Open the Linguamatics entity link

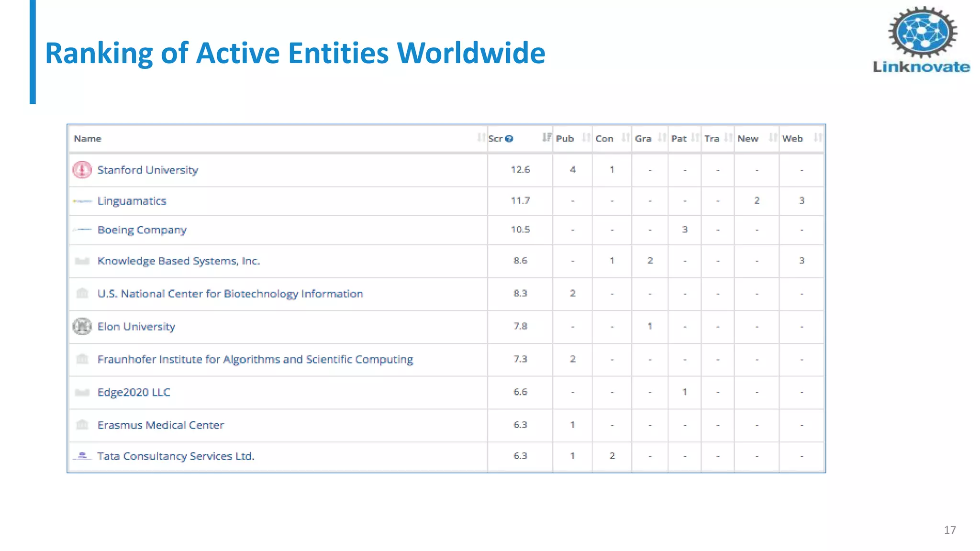pyautogui.click(x=132, y=201)
